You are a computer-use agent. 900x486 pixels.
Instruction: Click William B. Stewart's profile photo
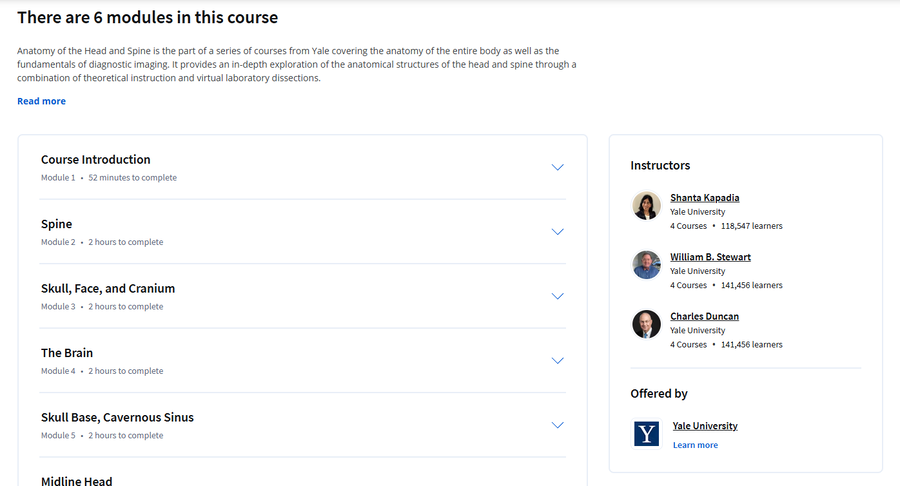646,265
